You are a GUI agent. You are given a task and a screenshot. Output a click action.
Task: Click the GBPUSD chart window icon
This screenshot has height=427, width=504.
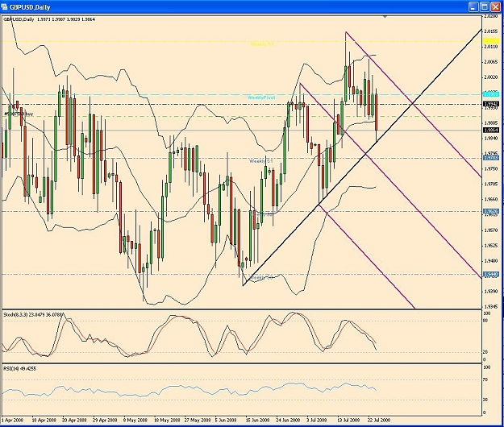(5, 6)
